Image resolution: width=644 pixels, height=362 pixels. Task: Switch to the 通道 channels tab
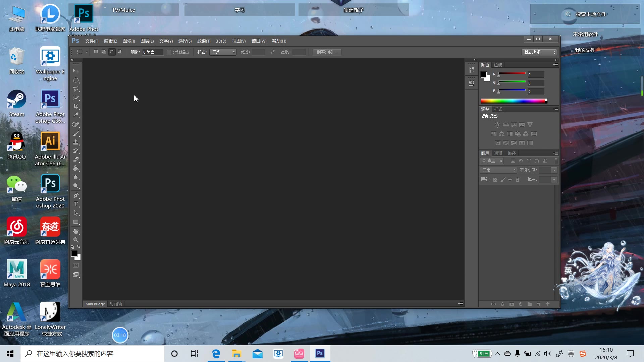coord(498,153)
